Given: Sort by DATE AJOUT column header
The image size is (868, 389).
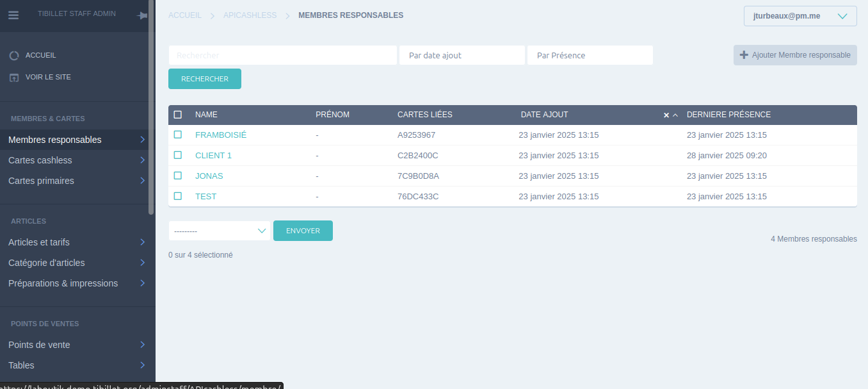Looking at the screenshot, I should pos(545,115).
